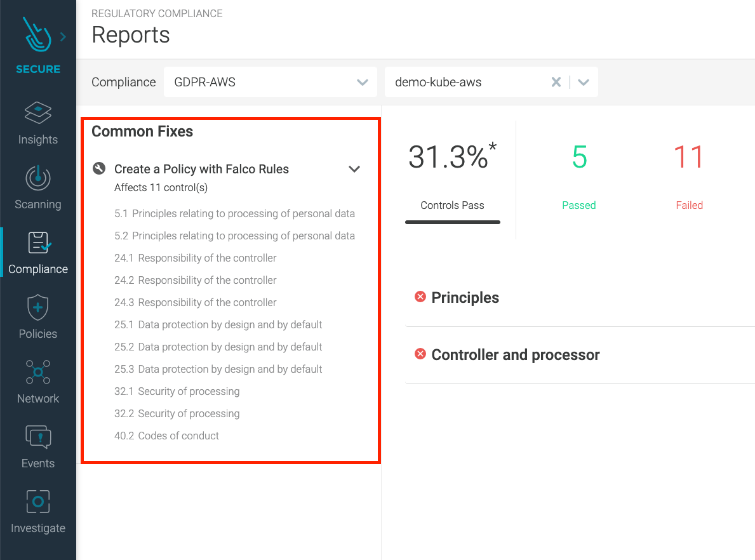Image resolution: width=755 pixels, height=560 pixels.
Task: Navigate to the Network view
Action: (38, 382)
